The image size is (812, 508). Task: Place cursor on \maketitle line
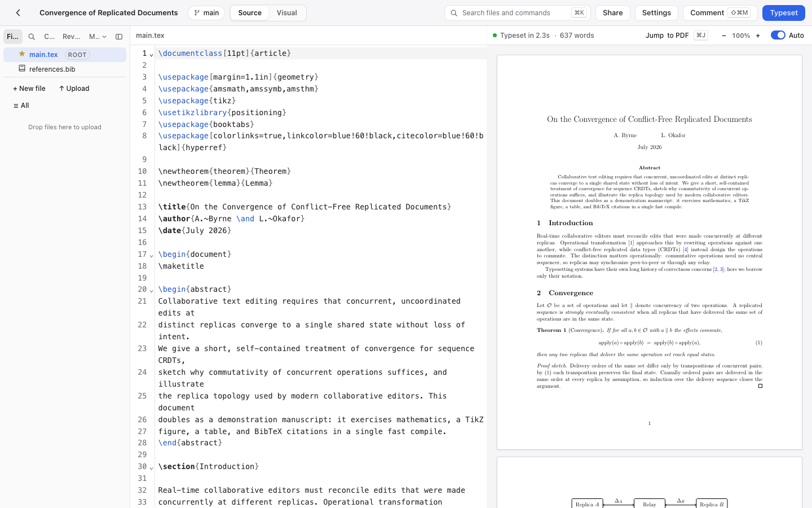(181, 266)
